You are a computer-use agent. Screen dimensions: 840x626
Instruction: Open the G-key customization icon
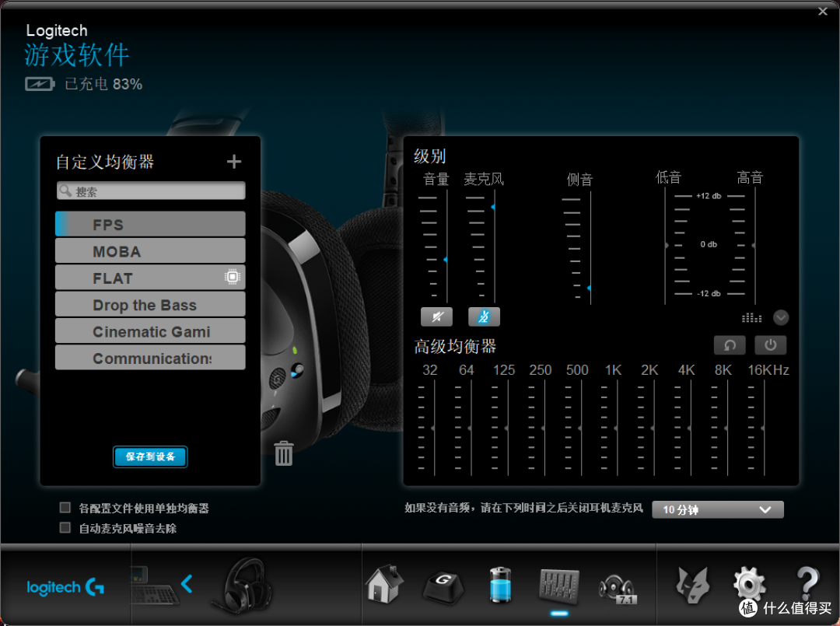tap(443, 586)
